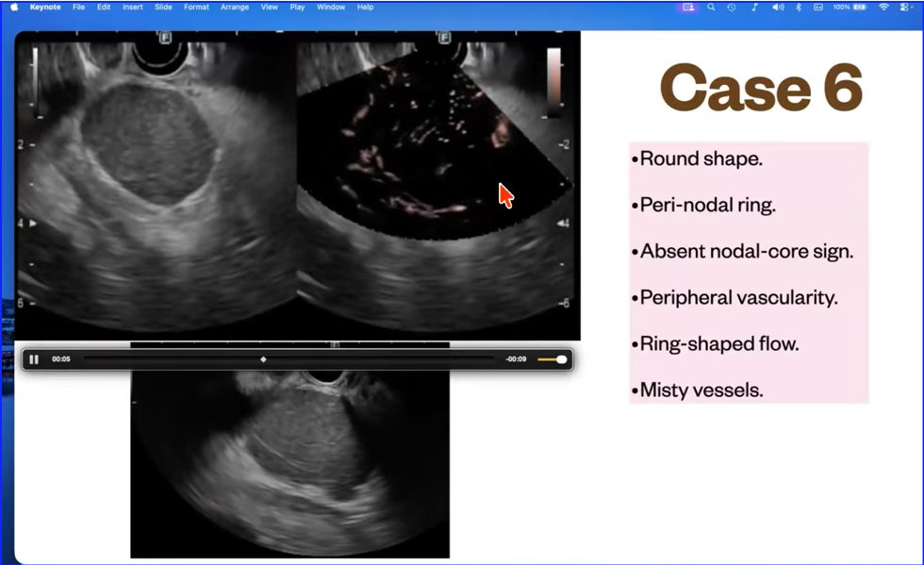Screen dimensions: 924x565
Task: Open the View menu
Action: [270, 8]
